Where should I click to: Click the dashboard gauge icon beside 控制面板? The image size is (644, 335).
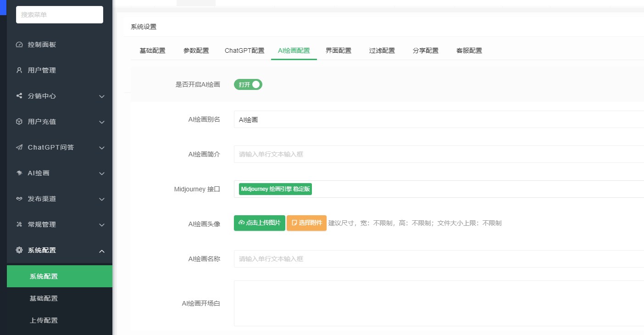coord(19,45)
